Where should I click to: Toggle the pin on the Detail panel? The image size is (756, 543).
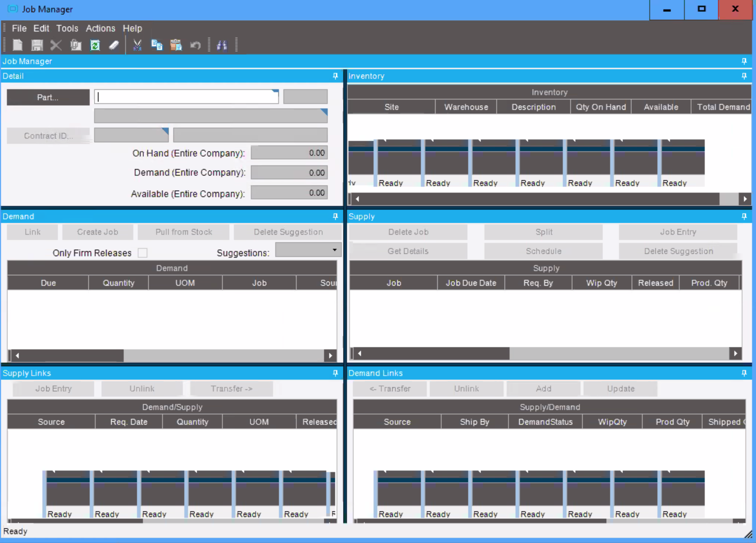point(335,76)
